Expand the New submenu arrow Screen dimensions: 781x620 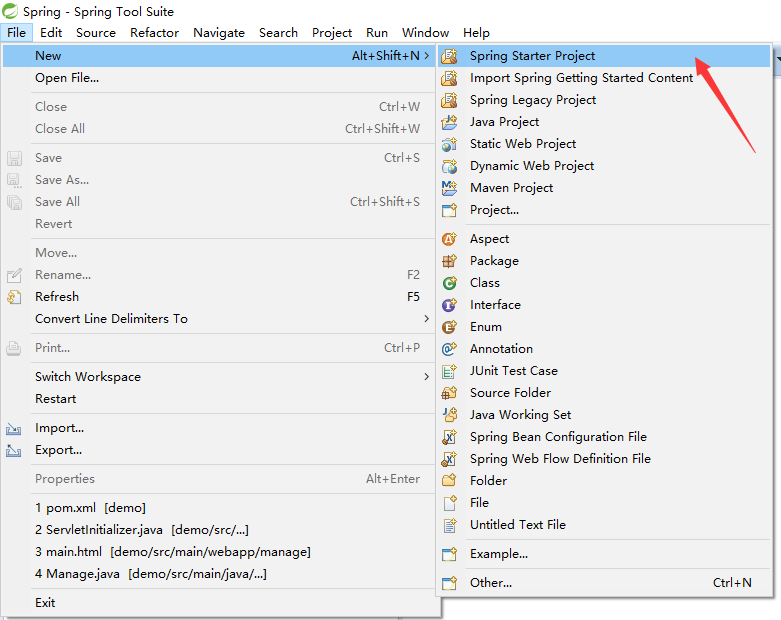click(x=427, y=56)
